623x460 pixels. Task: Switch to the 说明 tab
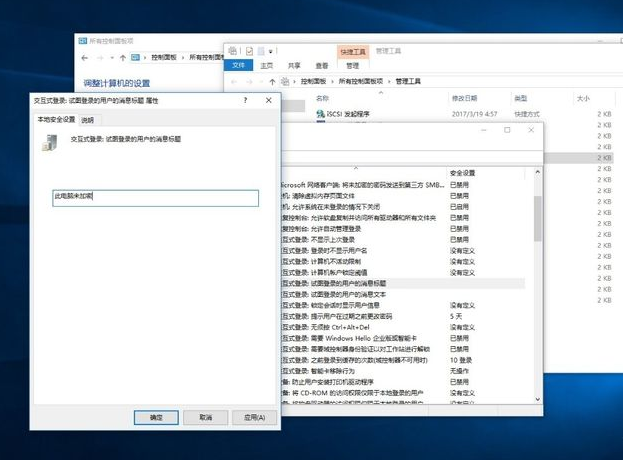87,119
